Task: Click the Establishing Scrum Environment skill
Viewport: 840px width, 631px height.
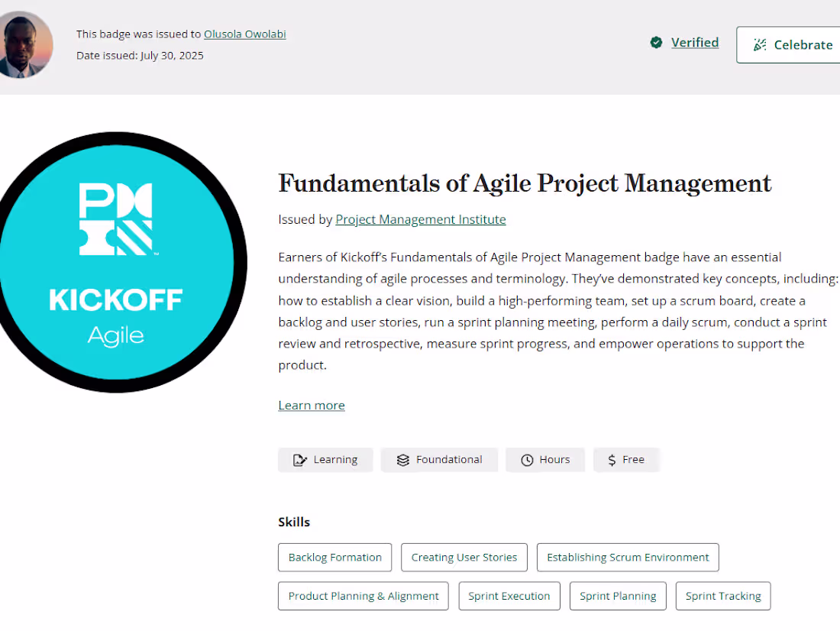Action: point(628,557)
